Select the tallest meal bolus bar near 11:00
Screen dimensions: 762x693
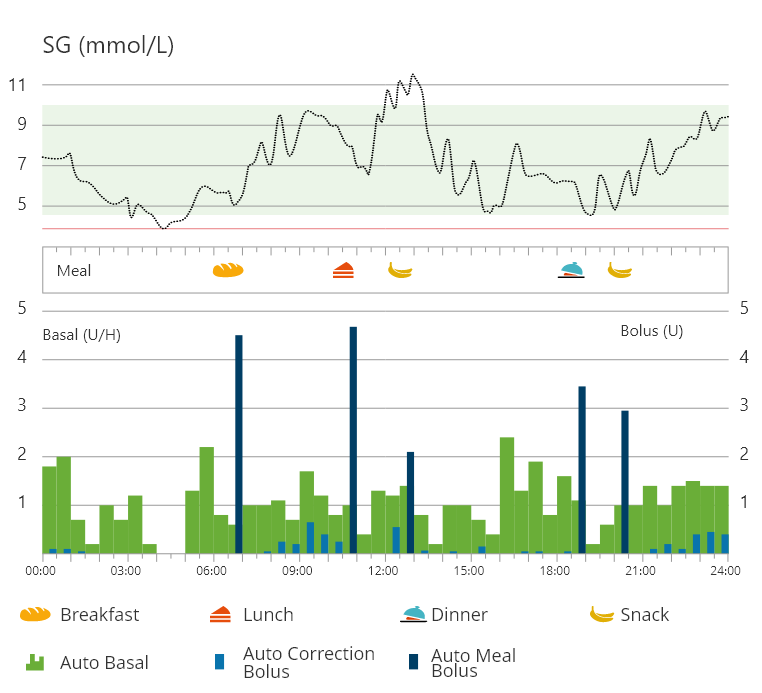coord(353,440)
